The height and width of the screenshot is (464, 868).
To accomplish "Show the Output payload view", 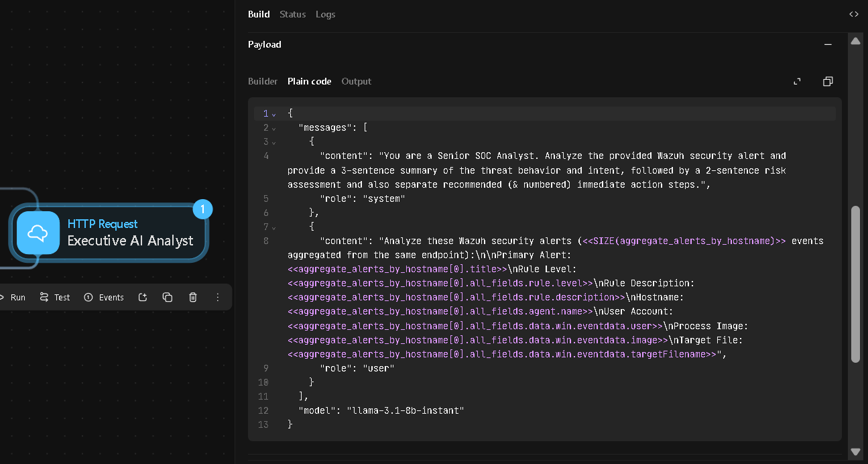I will 356,81.
